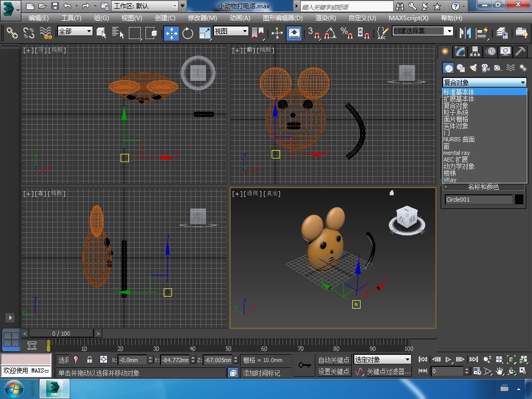
Task: Click Select and Manipulate icon
Action: point(277,33)
